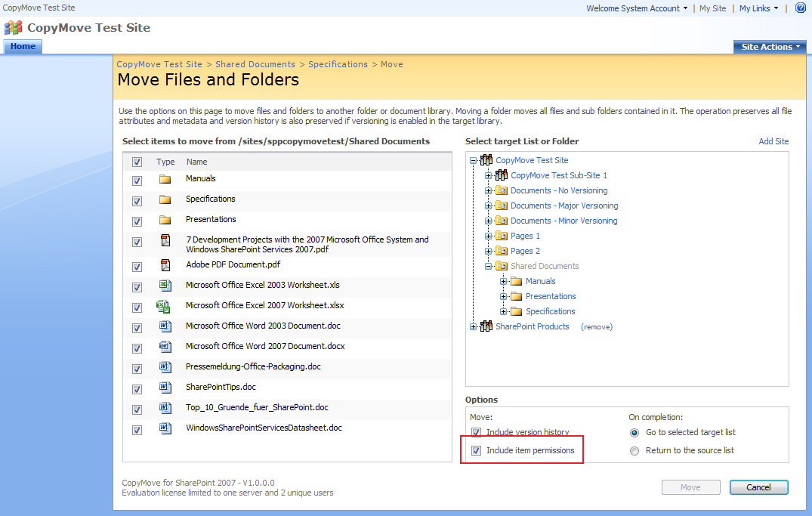The height and width of the screenshot is (516, 812).
Task: Uncheck the SharePointTips.doc checkbox
Action: coord(137,389)
